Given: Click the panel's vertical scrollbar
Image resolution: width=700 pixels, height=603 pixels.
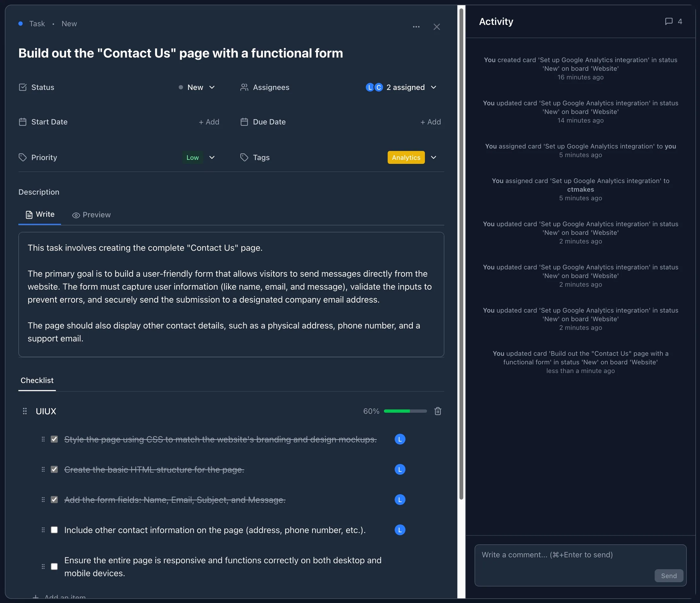Looking at the screenshot, I should [461, 253].
